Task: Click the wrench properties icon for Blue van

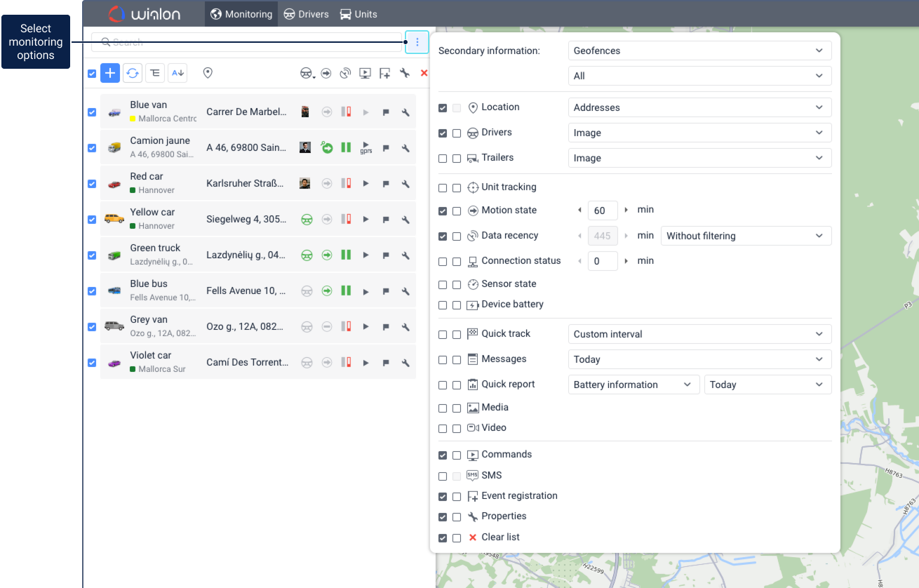Action: click(x=405, y=112)
